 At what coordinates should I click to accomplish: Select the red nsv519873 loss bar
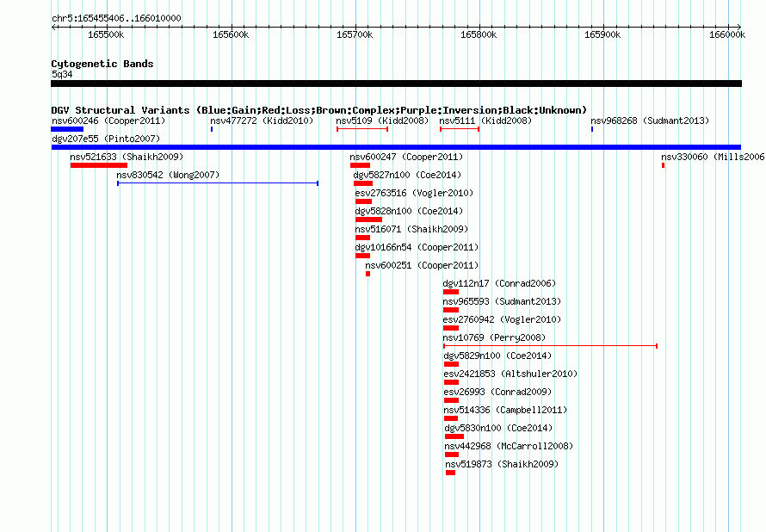coord(450,473)
